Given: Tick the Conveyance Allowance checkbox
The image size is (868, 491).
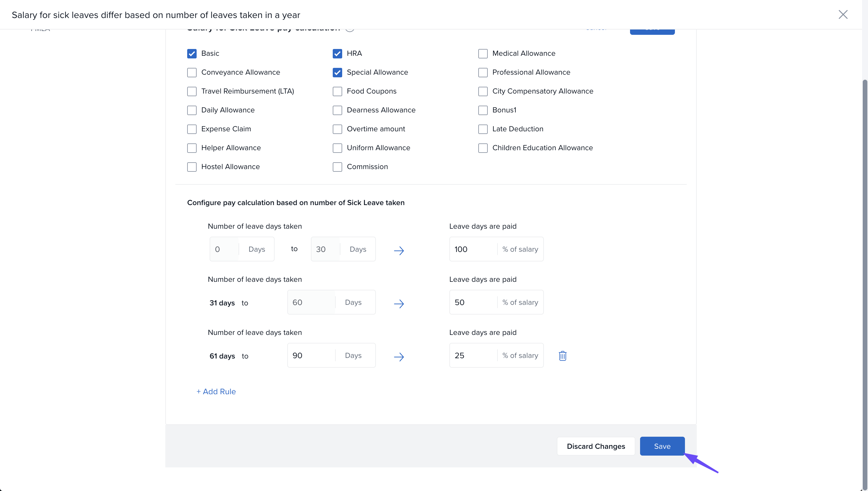Looking at the screenshot, I should tap(192, 73).
